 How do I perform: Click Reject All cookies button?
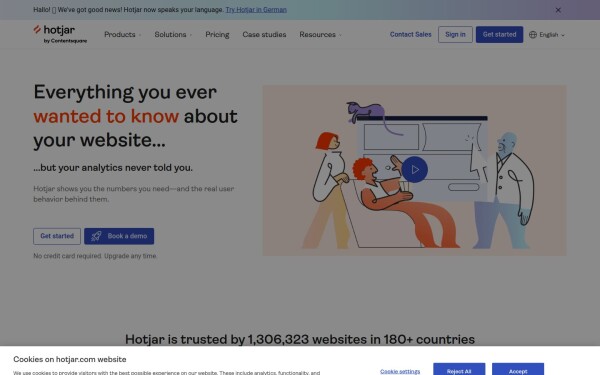point(459,370)
